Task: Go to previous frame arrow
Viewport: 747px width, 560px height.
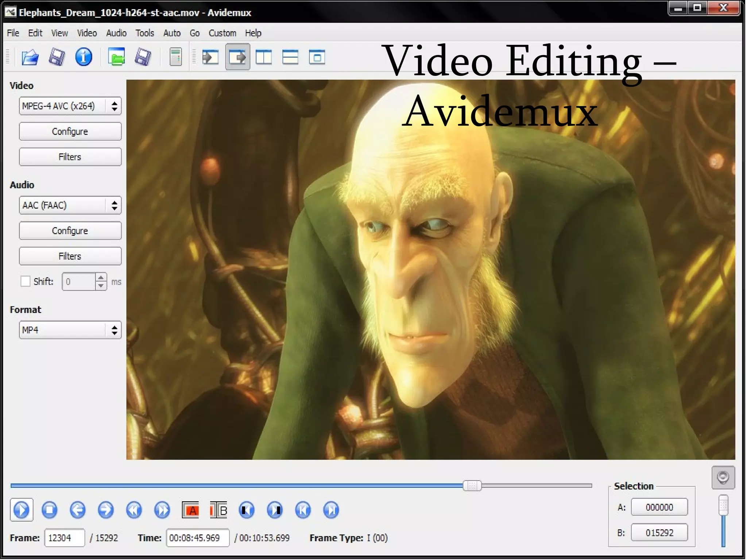Action: [78, 510]
